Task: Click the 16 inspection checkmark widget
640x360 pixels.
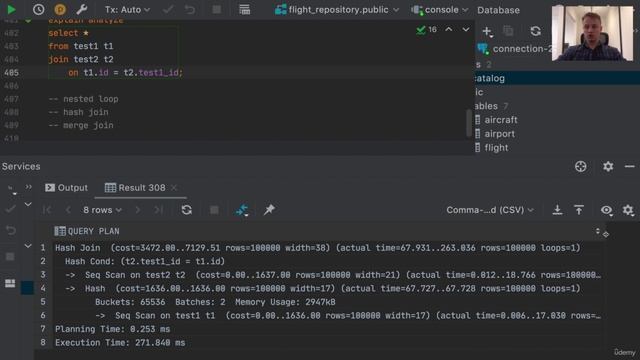Action: [427, 29]
